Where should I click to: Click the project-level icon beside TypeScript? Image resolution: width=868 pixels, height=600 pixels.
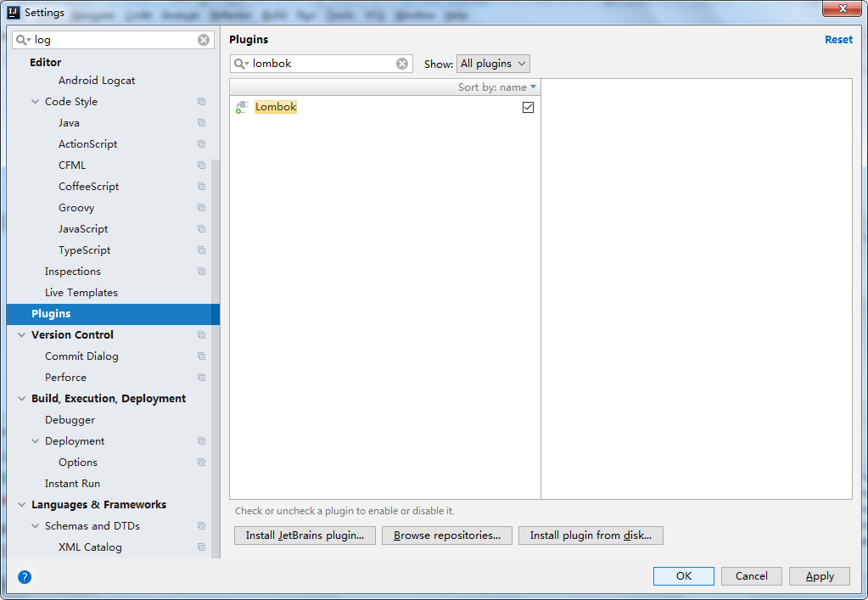[x=201, y=250]
